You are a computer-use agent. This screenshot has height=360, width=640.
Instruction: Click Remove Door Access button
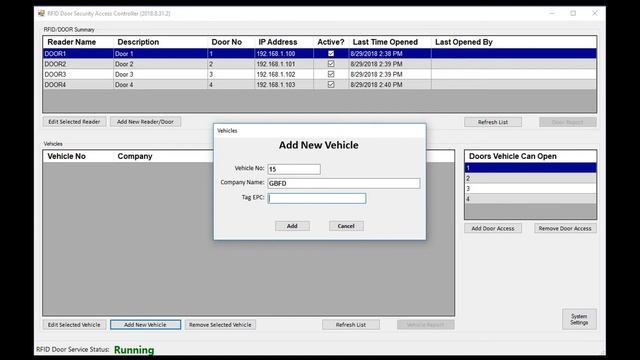(x=565, y=229)
